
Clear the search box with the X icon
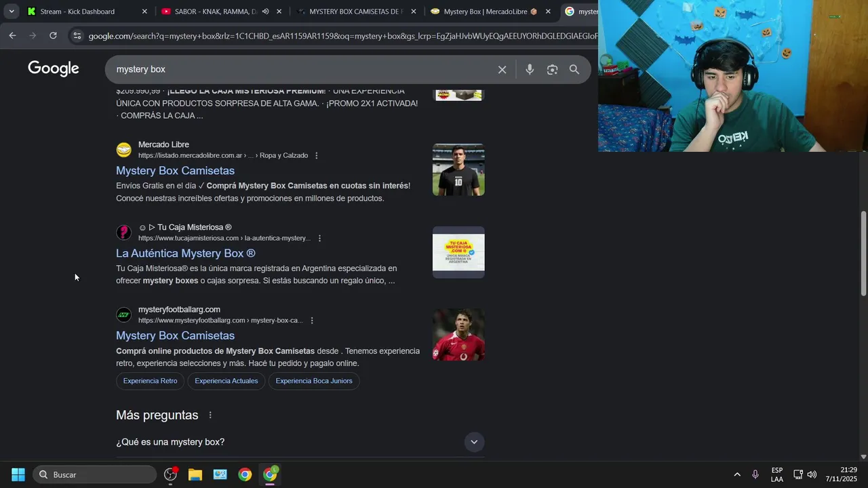click(x=502, y=70)
